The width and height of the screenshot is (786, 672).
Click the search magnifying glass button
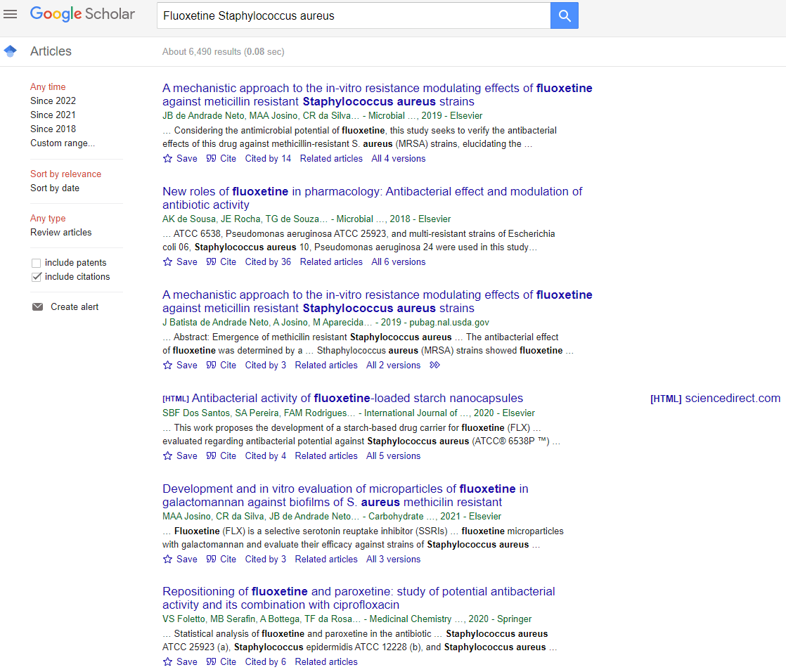tap(564, 15)
